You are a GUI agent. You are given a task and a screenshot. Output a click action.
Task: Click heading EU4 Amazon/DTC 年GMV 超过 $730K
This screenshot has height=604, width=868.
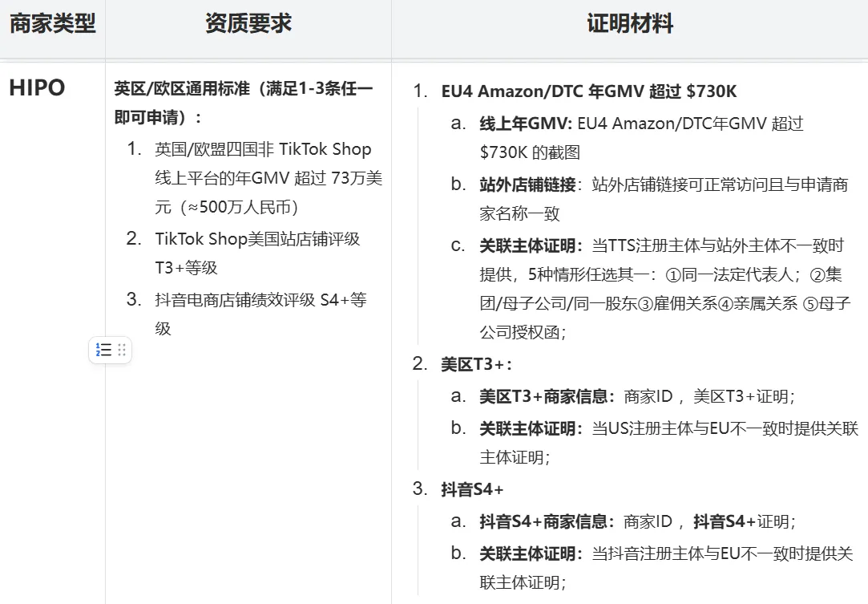point(589,91)
